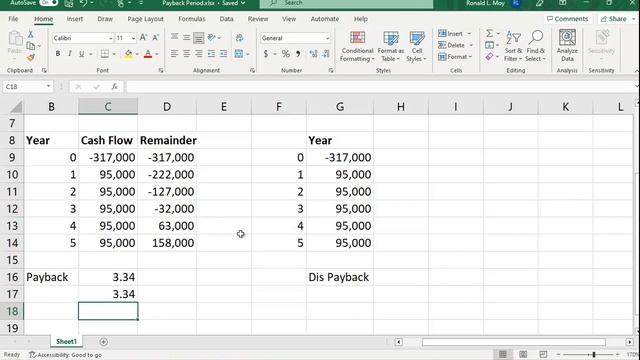640x360 pixels.
Task: Open Font dialog launcher
Action: coord(161,71)
